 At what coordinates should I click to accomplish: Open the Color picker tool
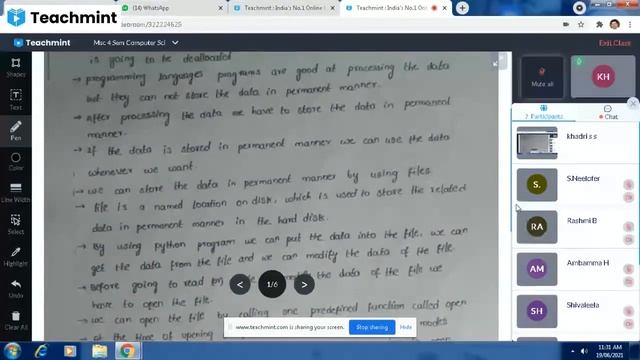coord(16,162)
